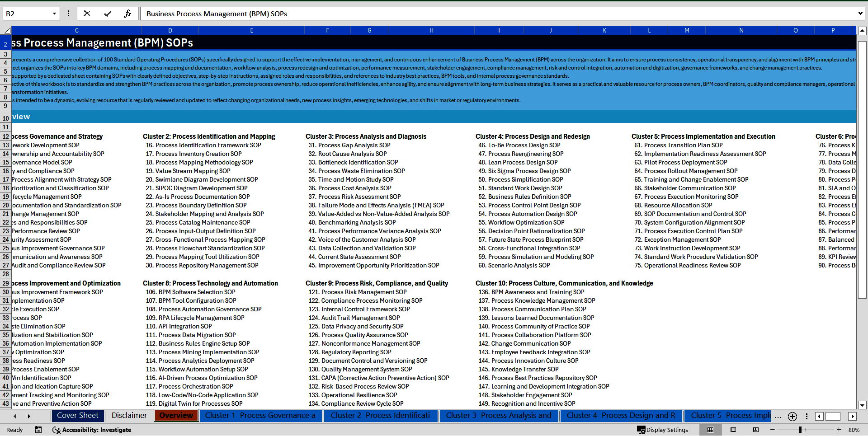The height and width of the screenshot is (436, 868).
Task: Click the Cancel entry X icon
Action: click(x=87, y=14)
